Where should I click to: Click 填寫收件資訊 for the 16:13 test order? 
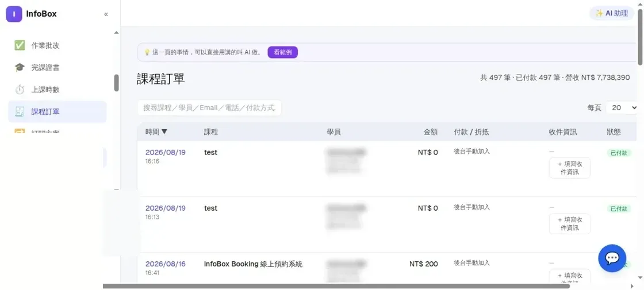(x=570, y=223)
